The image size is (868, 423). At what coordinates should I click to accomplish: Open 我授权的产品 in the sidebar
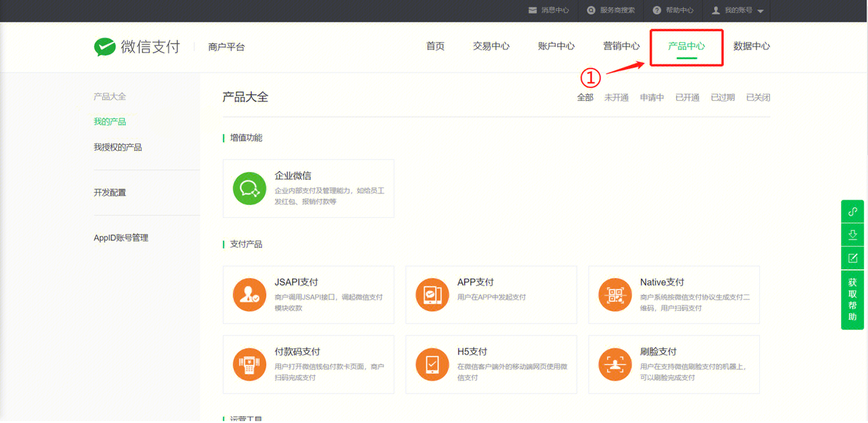coord(118,147)
